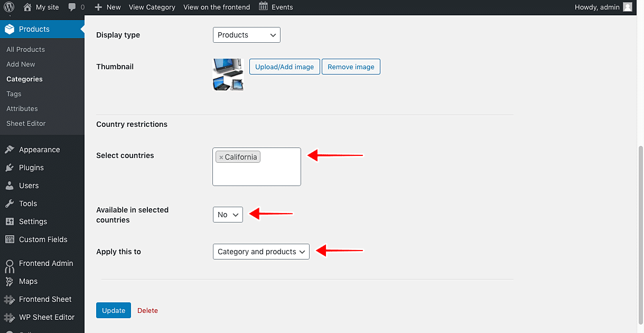Click the WordPress logo icon

click(8, 7)
